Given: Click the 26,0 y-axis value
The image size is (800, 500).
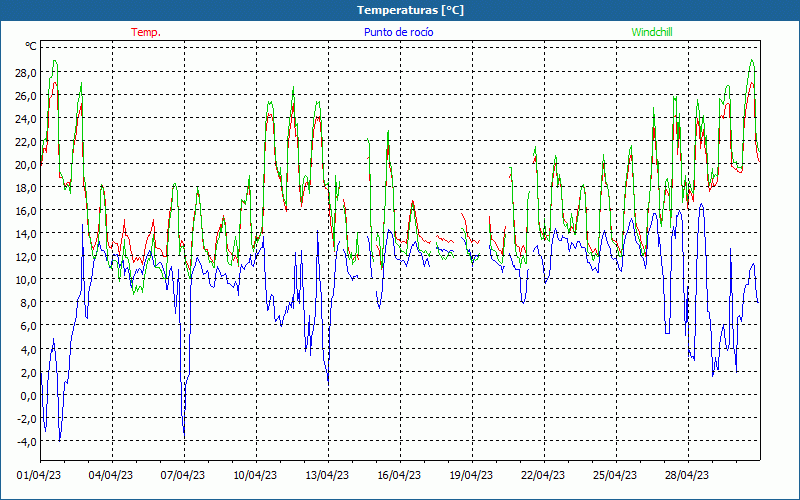Looking at the screenshot, I should (26, 96).
